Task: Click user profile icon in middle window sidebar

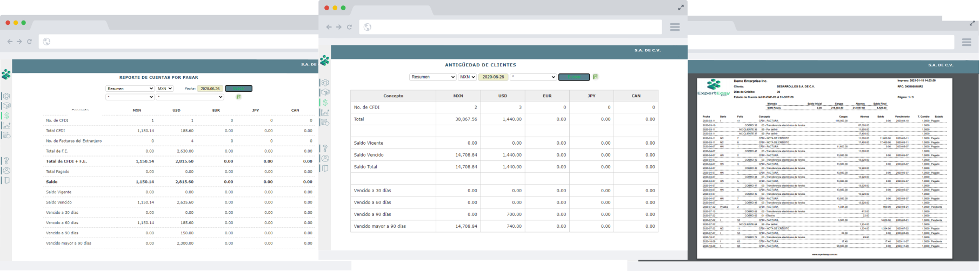Action: pos(325,158)
